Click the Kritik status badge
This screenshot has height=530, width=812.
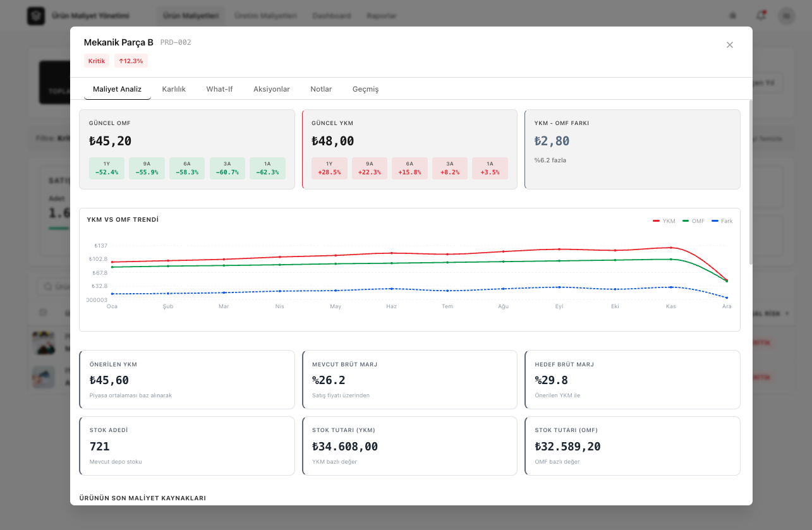97,61
